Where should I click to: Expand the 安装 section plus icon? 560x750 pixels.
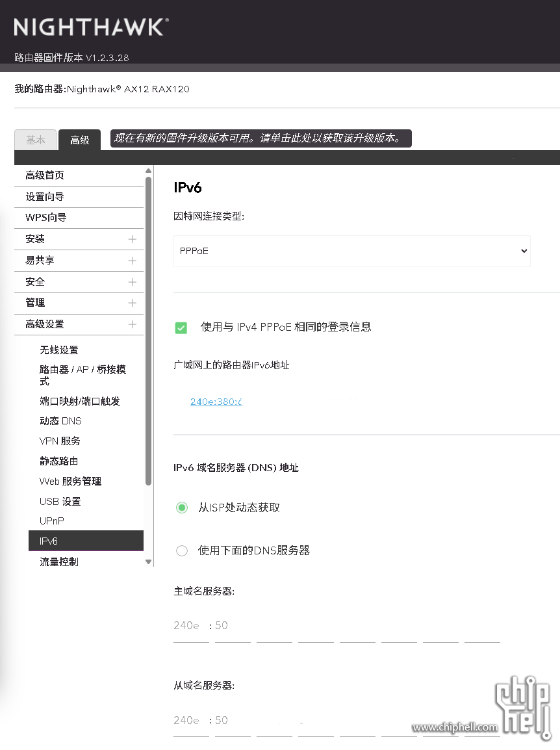point(133,239)
